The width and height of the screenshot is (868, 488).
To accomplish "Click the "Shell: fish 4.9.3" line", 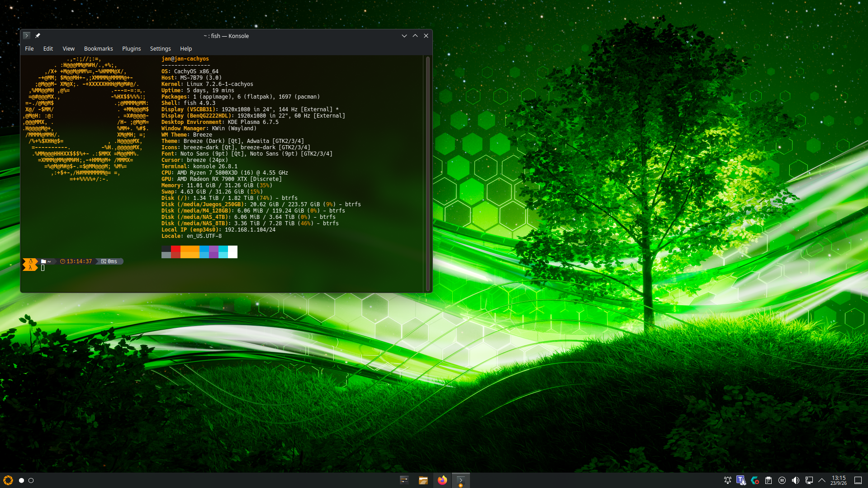I will (x=188, y=103).
